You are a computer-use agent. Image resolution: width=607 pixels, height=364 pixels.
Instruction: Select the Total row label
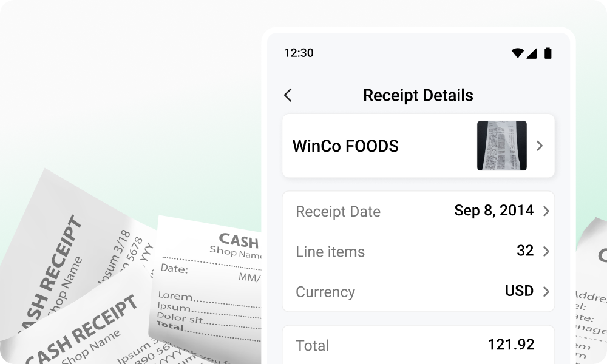pyautogui.click(x=312, y=346)
